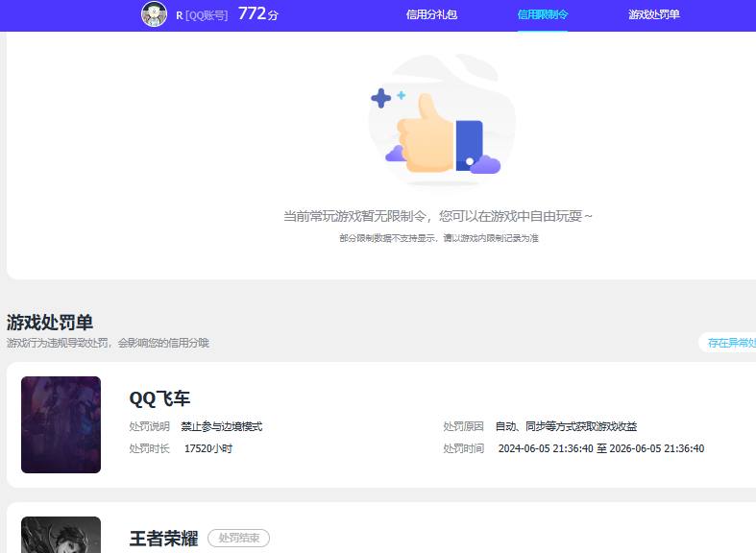This screenshot has width=756, height=553.
Task: Open the QQ飞车 game cover thumbnail
Action: (61, 424)
